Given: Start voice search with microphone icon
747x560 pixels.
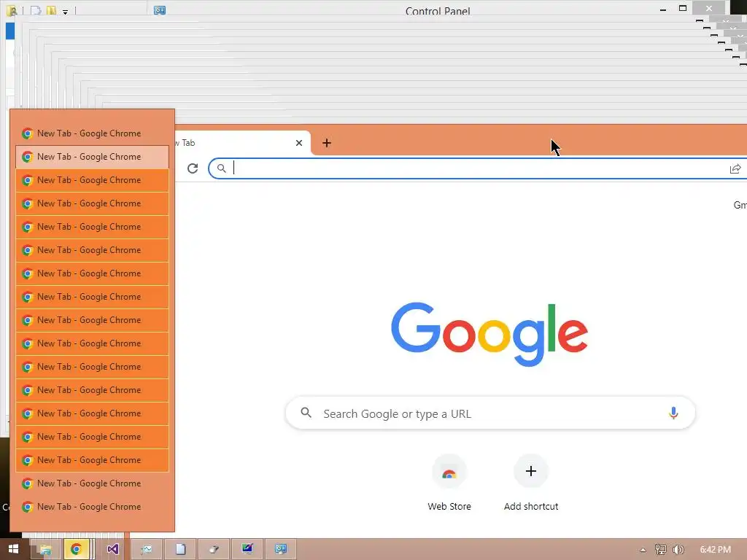Looking at the screenshot, I should coord(673,413).
